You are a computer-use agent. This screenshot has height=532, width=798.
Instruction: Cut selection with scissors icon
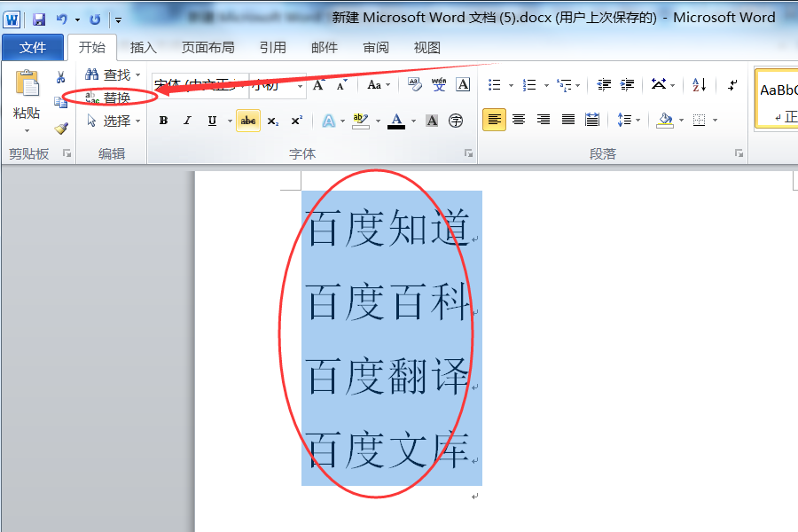[61, 77]
